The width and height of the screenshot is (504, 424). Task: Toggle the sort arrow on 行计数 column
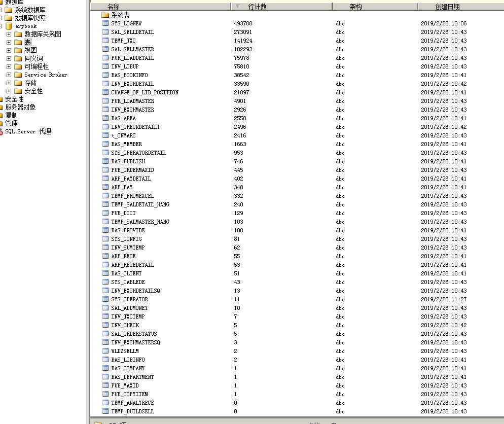238,7
